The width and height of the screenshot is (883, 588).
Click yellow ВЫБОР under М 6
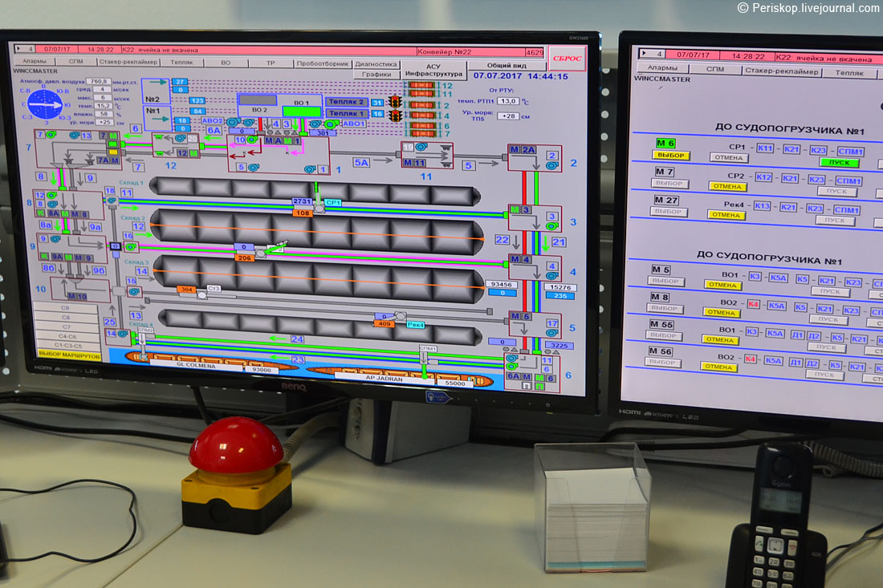point(670,156)
